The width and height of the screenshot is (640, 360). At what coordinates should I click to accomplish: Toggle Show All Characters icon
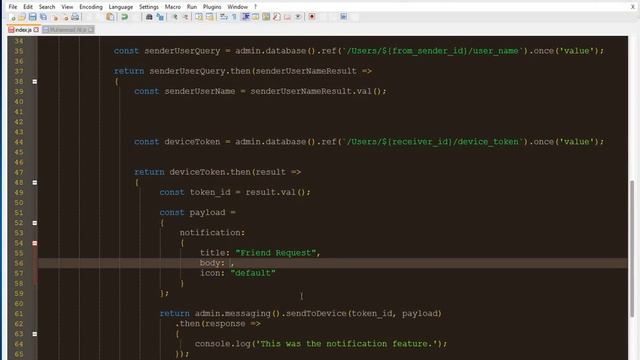(234, 17)
